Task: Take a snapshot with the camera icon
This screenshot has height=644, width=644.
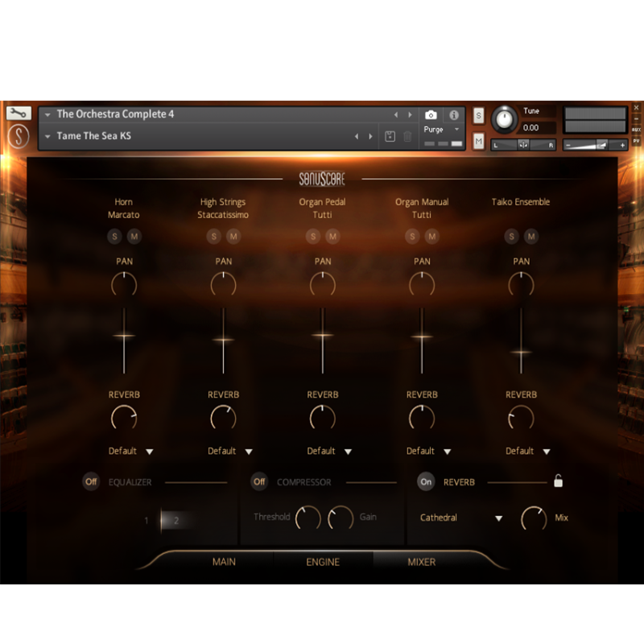Action: click(431, 115)
